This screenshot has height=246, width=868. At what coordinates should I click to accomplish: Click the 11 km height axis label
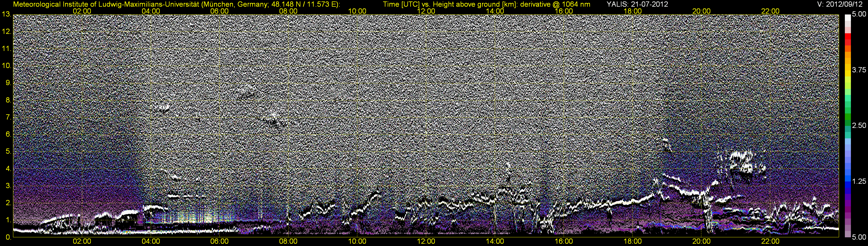[x=6, y=49]
